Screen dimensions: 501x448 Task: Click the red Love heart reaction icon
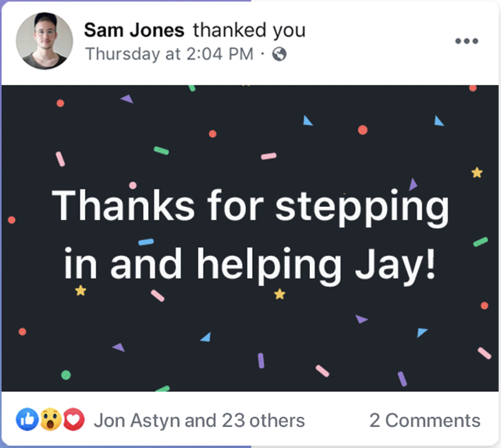[74, 420]
